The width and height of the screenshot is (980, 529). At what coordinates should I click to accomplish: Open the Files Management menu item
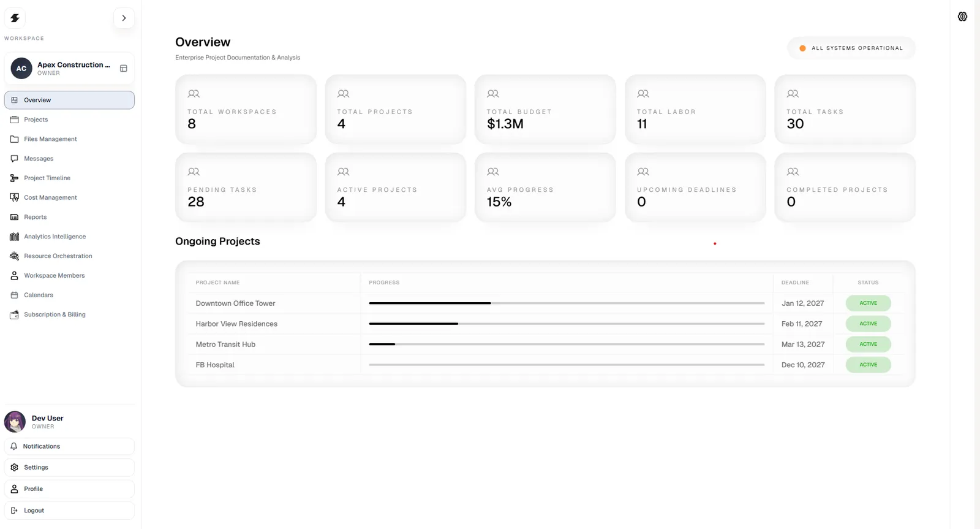(69, 139)
